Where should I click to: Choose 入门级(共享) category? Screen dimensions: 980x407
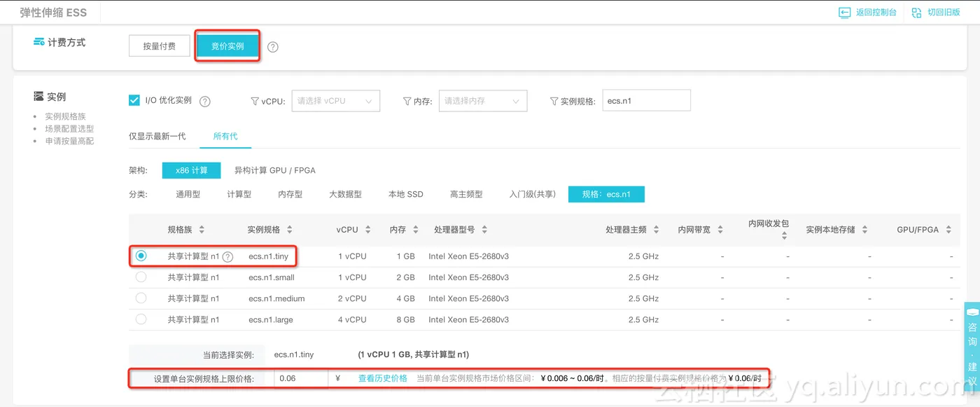(533, 194)
